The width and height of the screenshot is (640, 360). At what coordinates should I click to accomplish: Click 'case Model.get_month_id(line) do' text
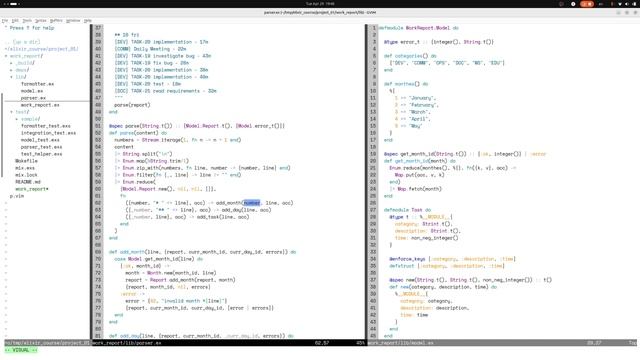(x=158, y=259)
